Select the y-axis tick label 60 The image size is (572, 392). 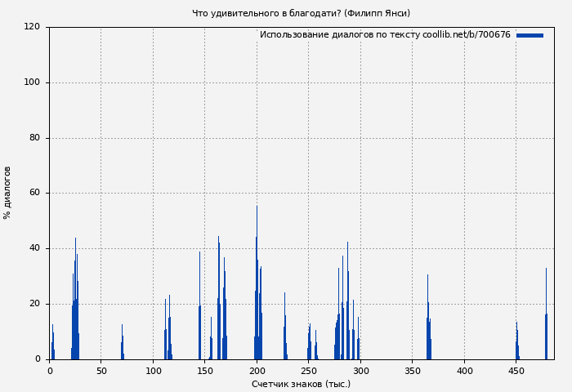click(x=34, y=194)
